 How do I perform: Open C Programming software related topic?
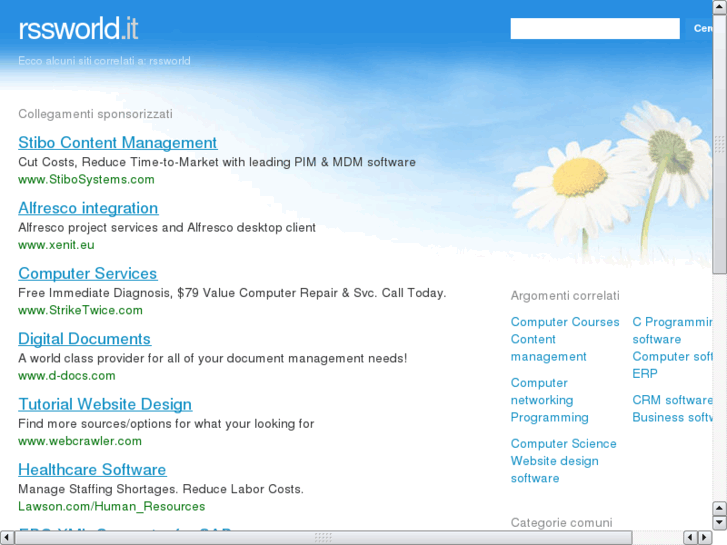[x=672, y=330]
